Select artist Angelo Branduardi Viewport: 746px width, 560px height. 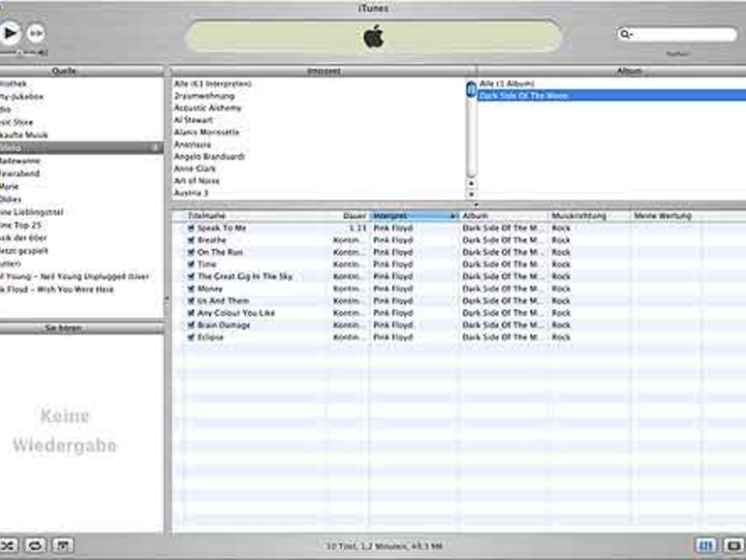click(x=209, y=157)
